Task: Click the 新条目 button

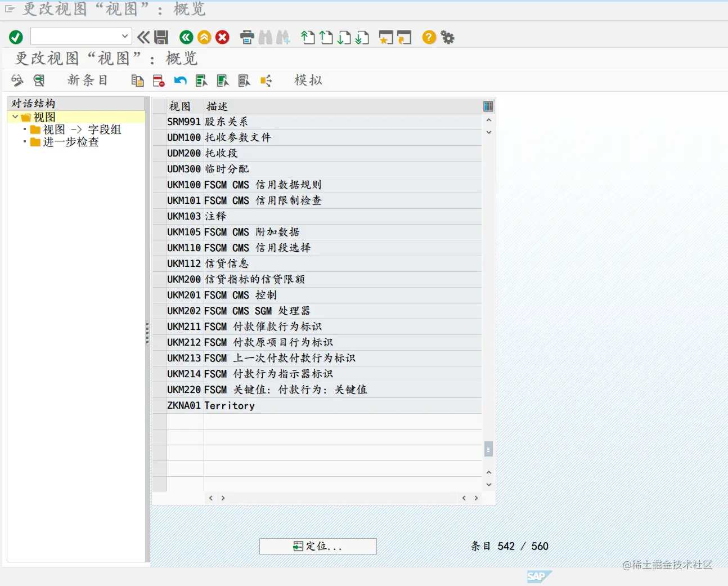Action: [x=87, y=80]
